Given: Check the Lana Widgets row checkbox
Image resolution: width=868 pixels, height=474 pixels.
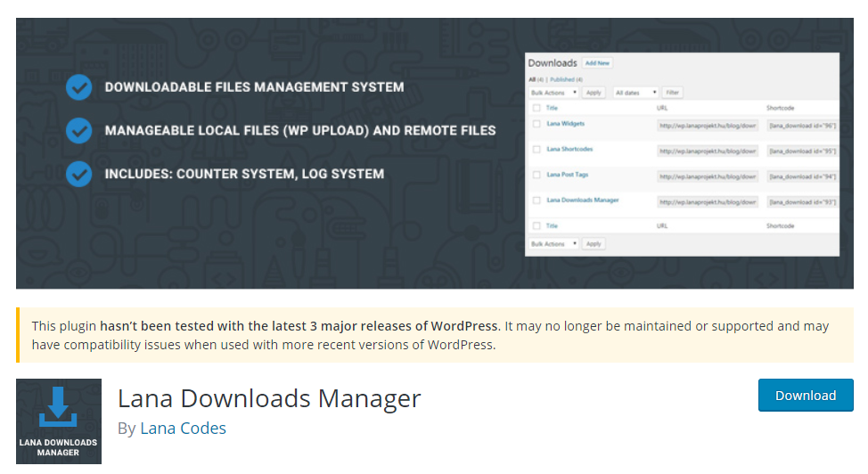Looking at the screenshot, I should [x=536, y=124].
